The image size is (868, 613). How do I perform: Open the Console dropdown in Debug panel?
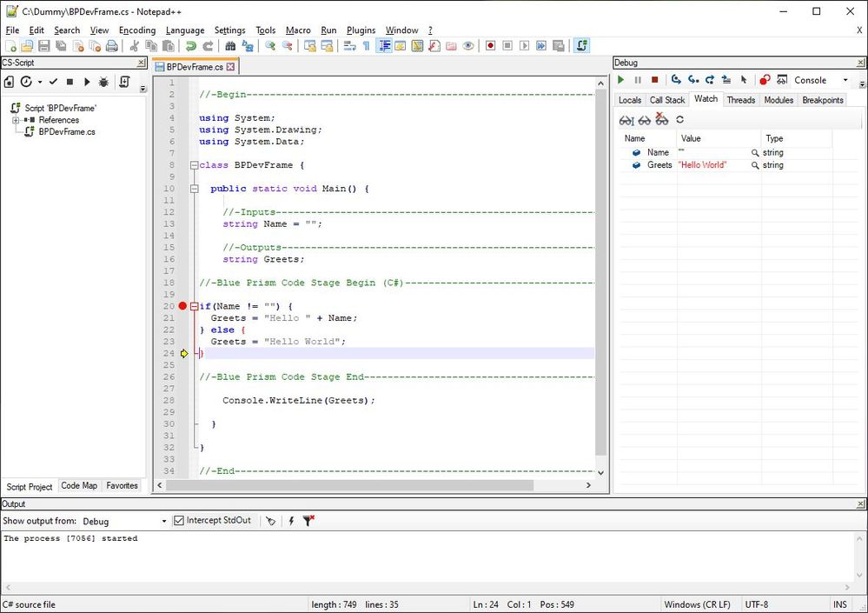coord(845,80)
